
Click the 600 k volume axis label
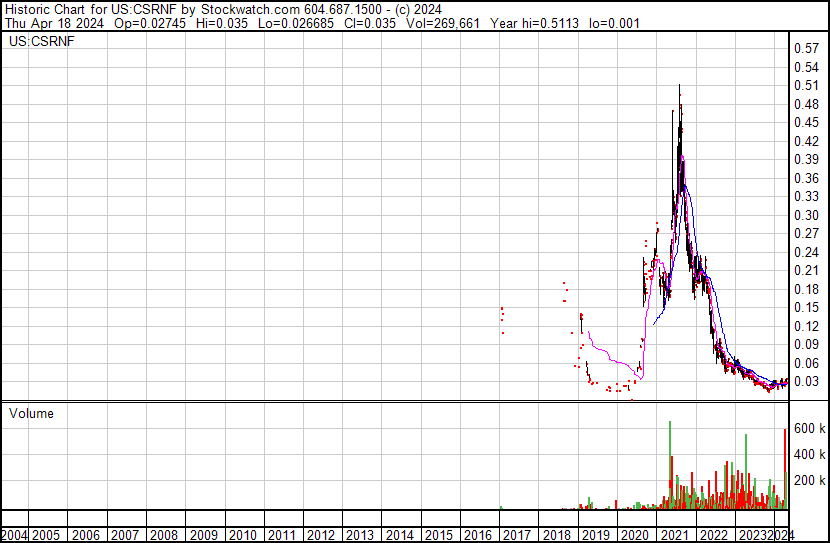click(809, 428)
